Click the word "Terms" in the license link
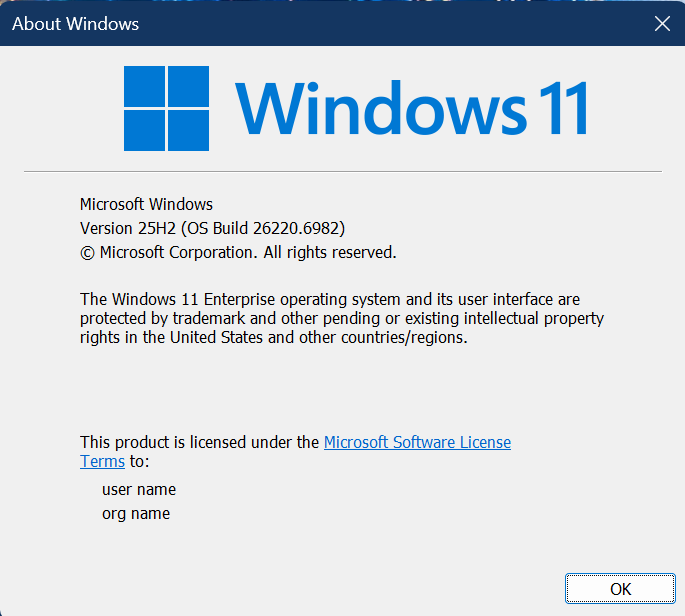This screenshot has height=616, width=685. tap(102, 461)
